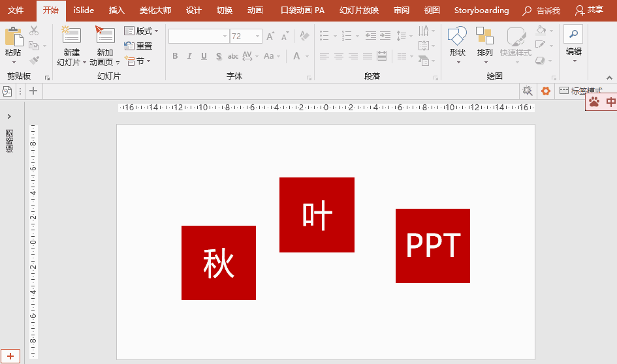617x364 pixels.
Task: Click the orange gear settings icon
Action: point(545,91)
